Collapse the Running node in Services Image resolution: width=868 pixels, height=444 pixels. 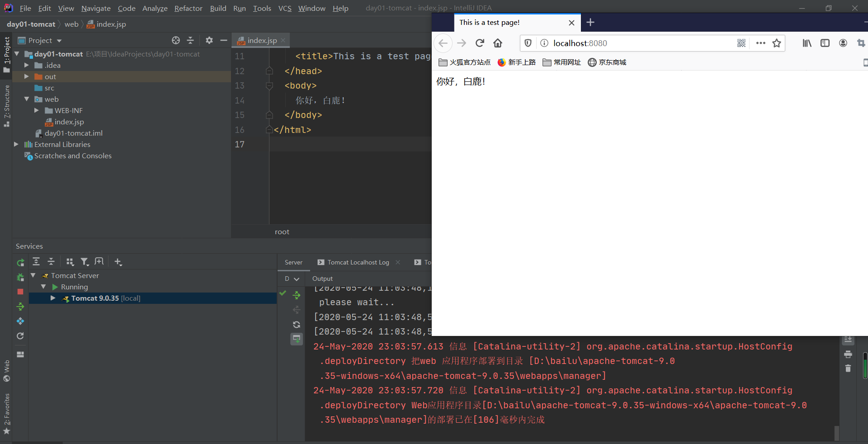pyautogui.click(x=43, y=287)
